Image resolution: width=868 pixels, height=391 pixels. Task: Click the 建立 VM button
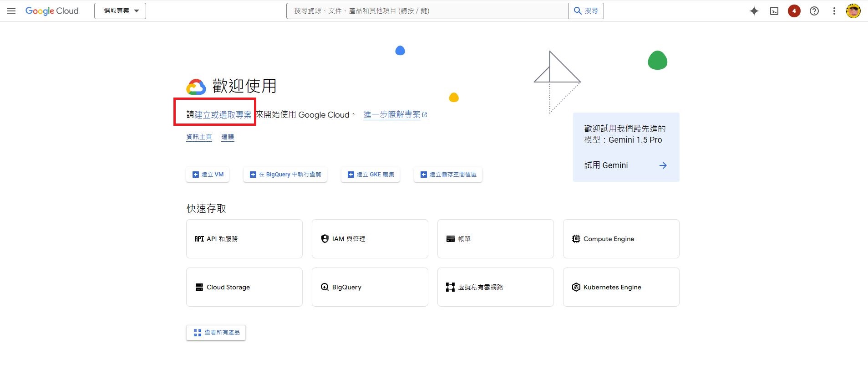(x=208, y=175)
